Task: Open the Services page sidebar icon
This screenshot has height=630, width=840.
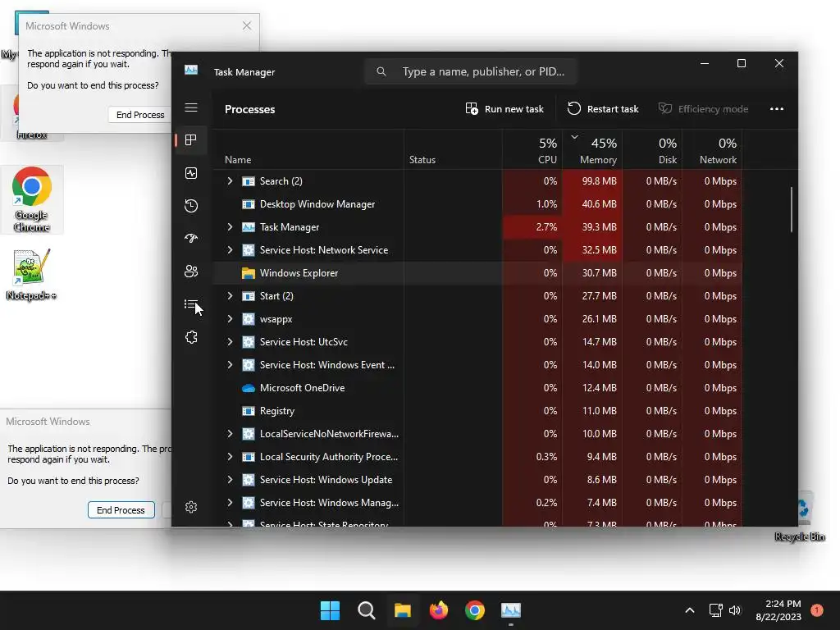Action: pos(191,337)
